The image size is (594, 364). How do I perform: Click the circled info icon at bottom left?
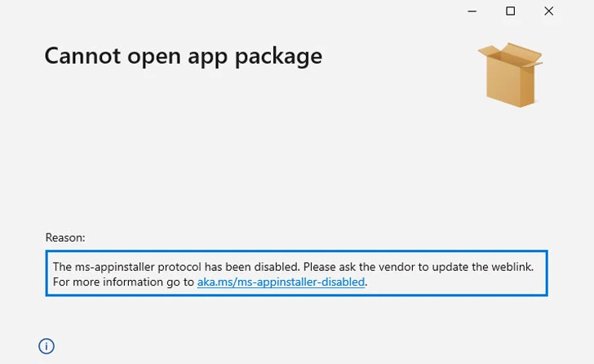point(47,346)
